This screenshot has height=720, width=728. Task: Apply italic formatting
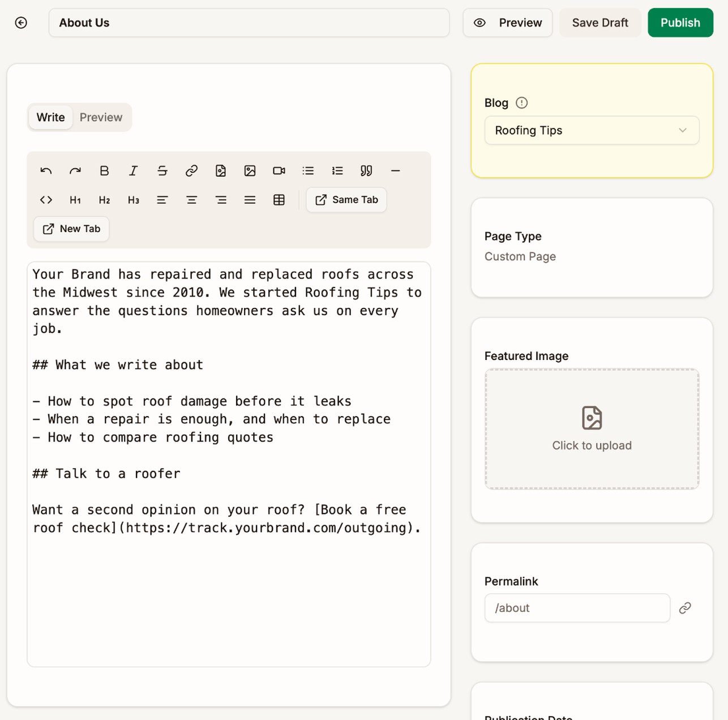pyautogui.click(x=134, y=171)
